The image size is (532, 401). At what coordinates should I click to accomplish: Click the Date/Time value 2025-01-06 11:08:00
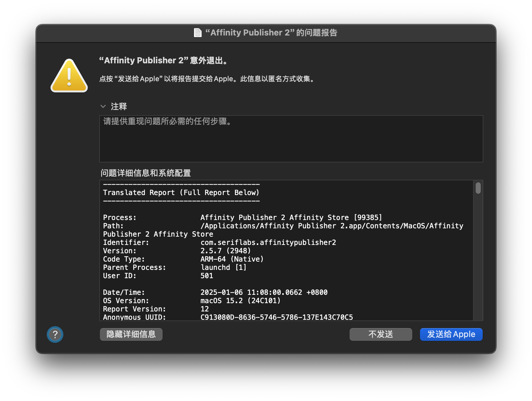(264, 292)
